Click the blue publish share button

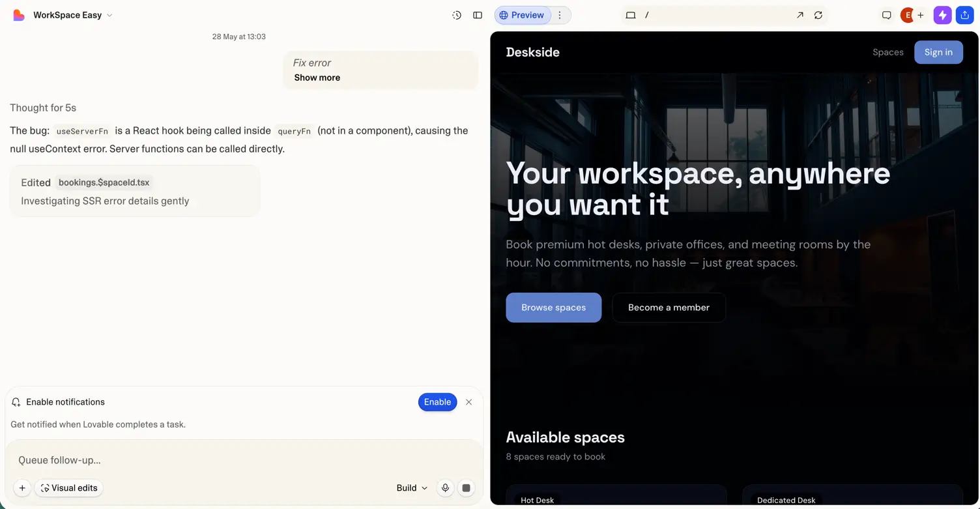[x=965, y=15]
